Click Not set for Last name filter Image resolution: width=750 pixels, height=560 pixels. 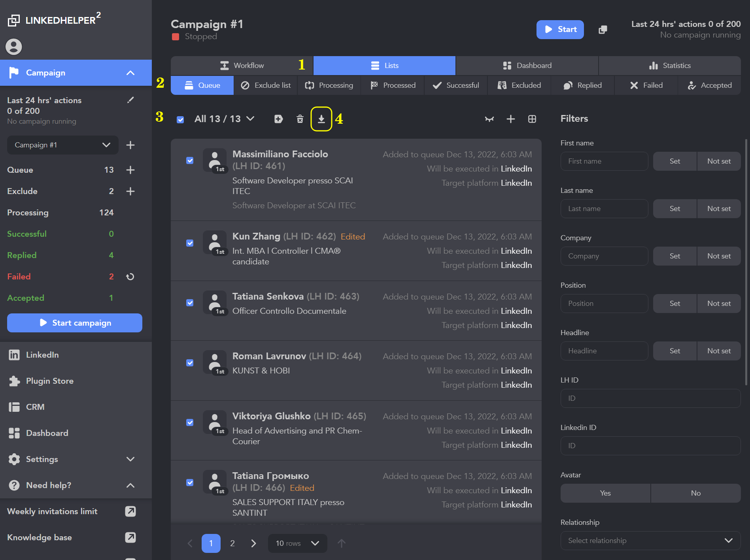719,209
